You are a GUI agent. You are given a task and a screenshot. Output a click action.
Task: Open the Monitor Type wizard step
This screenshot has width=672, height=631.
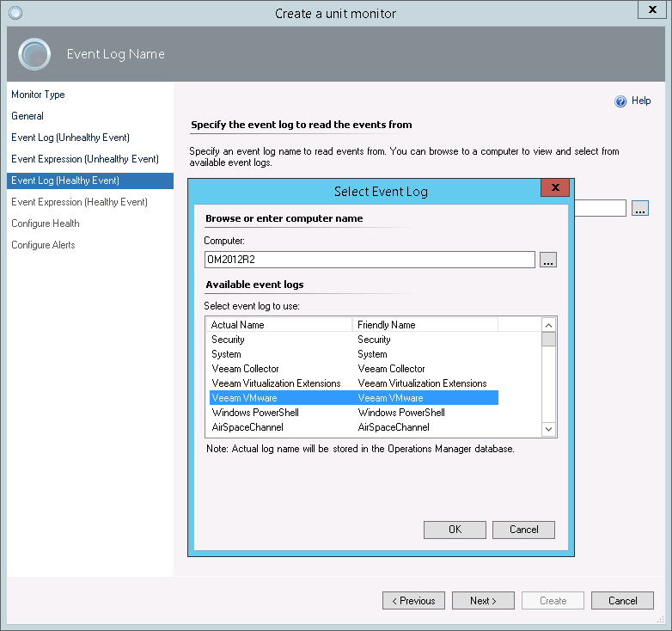[38, 95]
